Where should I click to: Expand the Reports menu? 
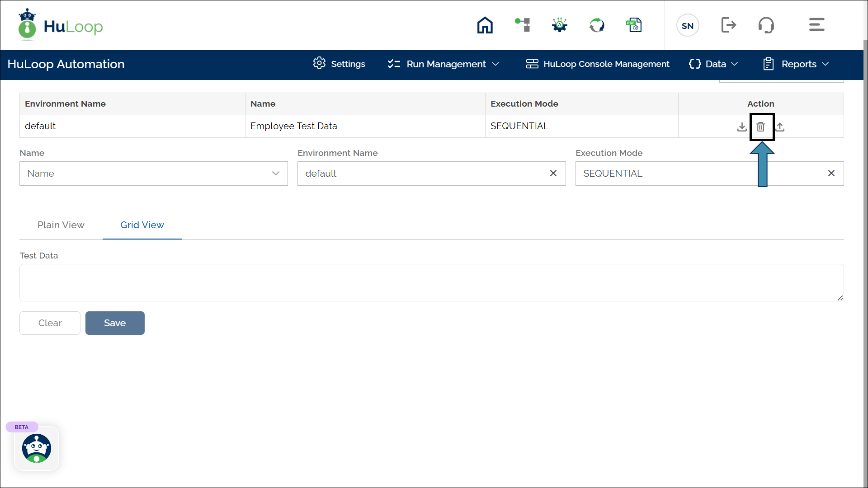796,64
